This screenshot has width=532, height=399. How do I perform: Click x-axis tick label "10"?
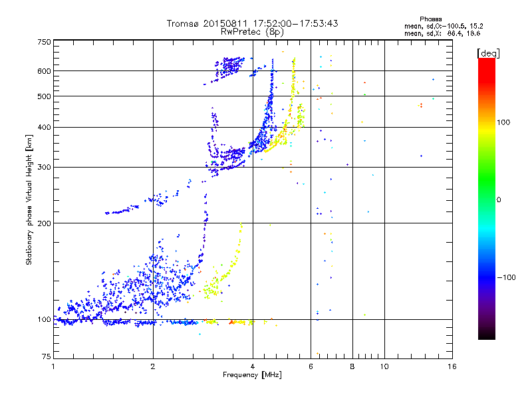[384, 366]
